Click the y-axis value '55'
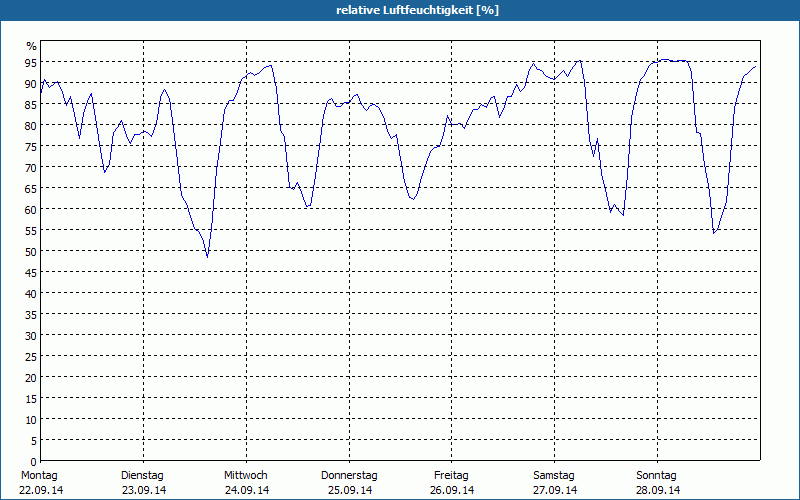This screenshot has width=800, height=500. 31,231
